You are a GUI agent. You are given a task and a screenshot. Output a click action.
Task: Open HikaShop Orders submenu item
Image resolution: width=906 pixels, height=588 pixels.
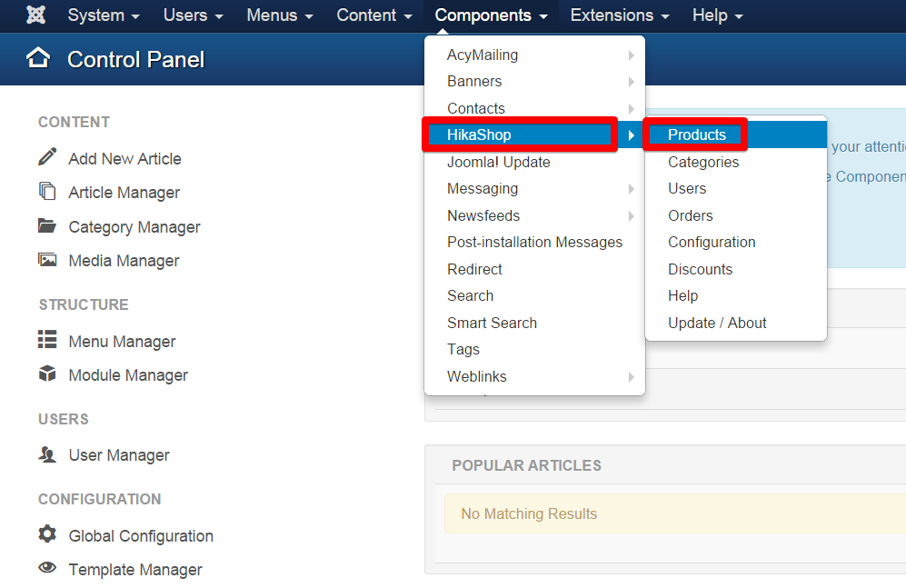coord(736,216)
